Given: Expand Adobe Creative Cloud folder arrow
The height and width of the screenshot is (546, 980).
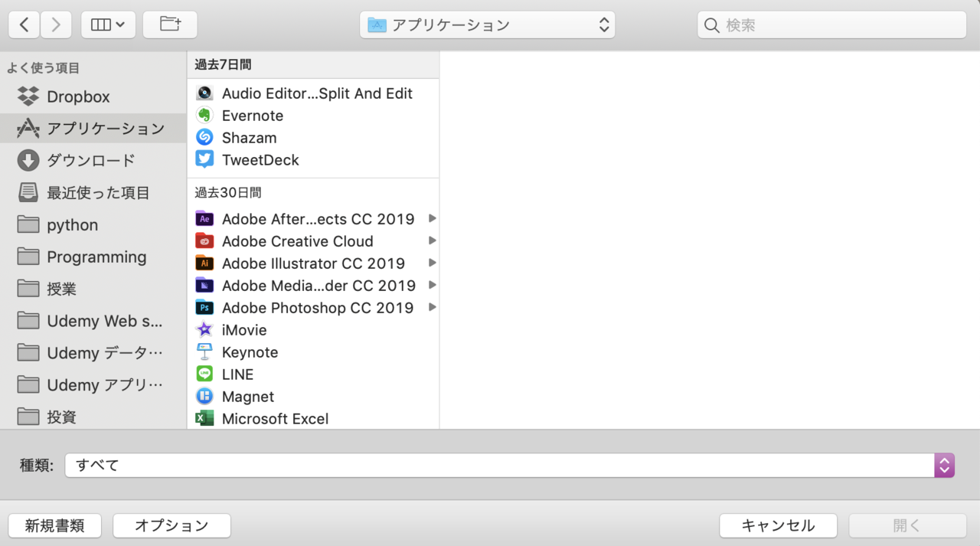Looking at the screenshot, I should (433, 241).
